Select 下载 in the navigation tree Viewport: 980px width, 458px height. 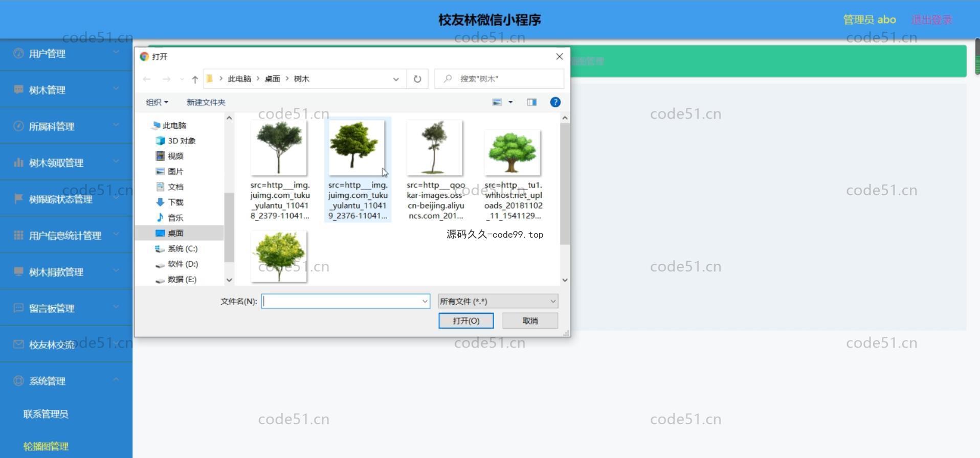pos(175,202)
